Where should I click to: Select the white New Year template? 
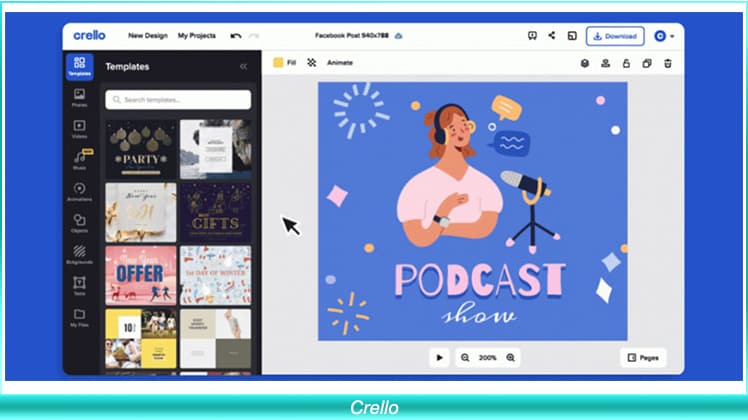pos(141,212)
